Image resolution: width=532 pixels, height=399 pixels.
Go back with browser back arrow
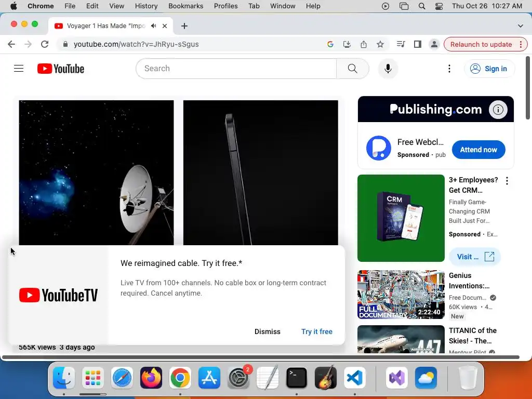(x=11, y=44)
